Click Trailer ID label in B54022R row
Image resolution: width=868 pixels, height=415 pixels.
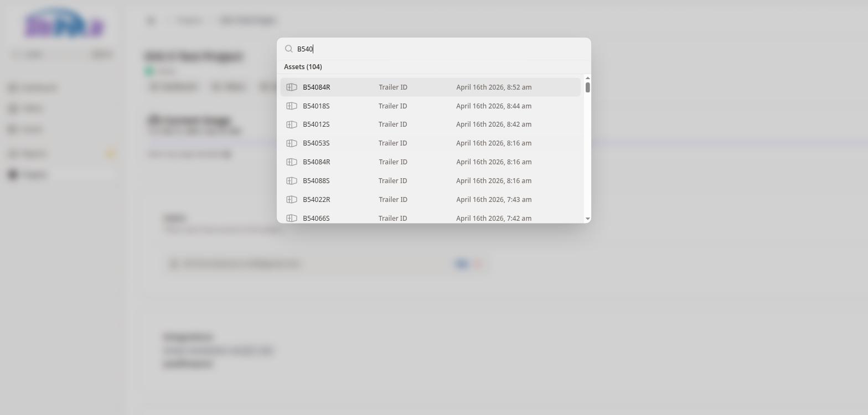click(392, 200)
